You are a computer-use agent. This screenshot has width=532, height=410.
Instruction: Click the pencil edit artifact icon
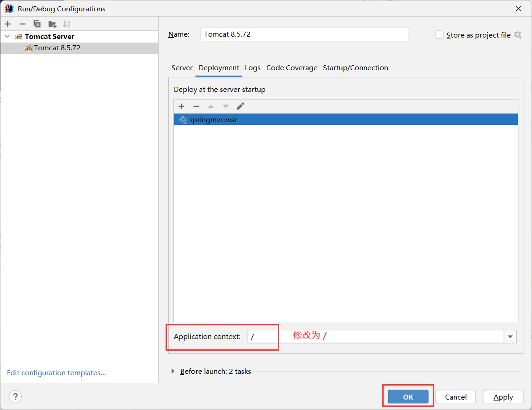(240, 106)
